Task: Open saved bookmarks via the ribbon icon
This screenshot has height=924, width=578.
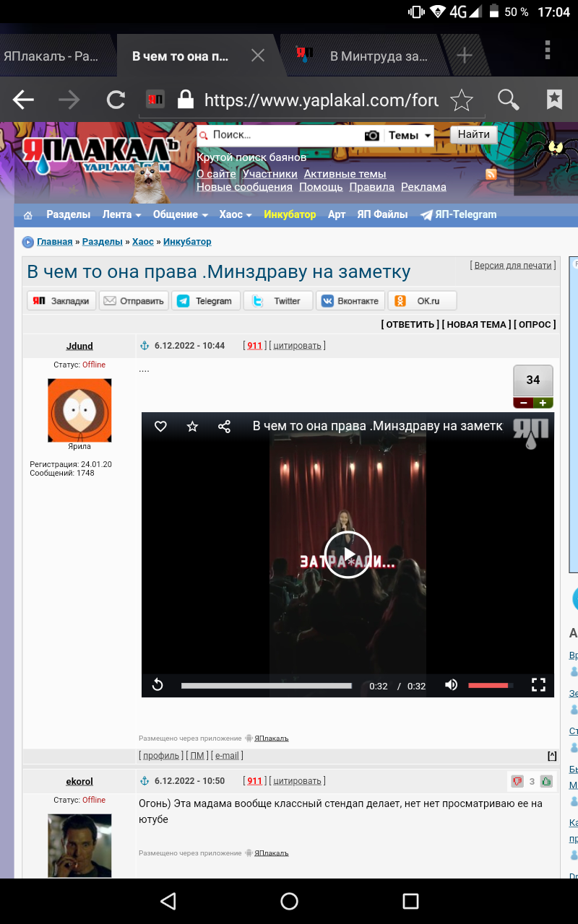Action: pyautogui.click(x=554, y=100)
